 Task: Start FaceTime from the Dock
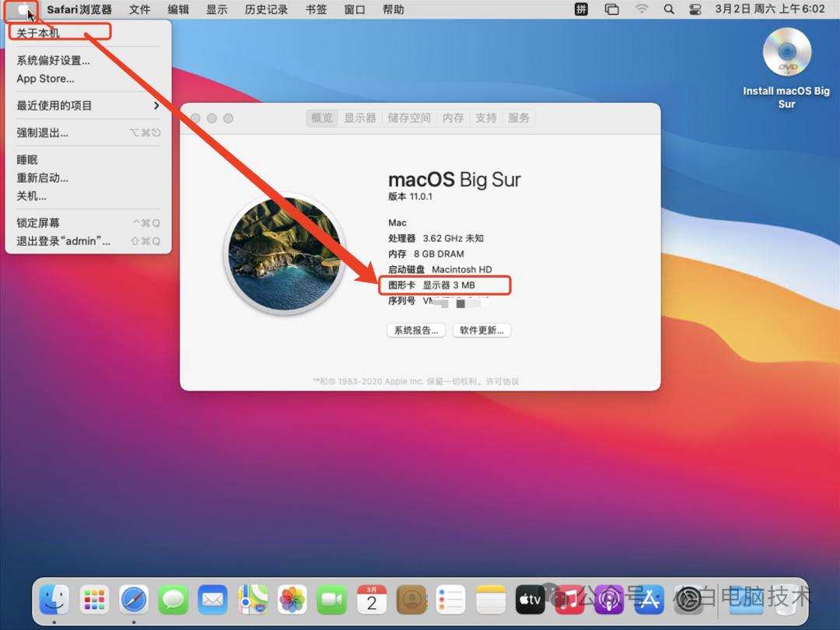click(x=332, y=600)
